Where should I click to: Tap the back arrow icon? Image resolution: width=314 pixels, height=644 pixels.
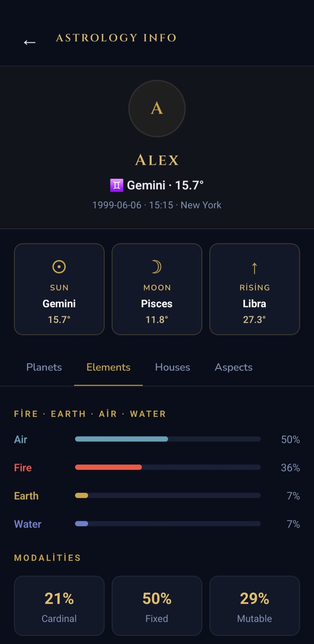click(x=30, y=42)
